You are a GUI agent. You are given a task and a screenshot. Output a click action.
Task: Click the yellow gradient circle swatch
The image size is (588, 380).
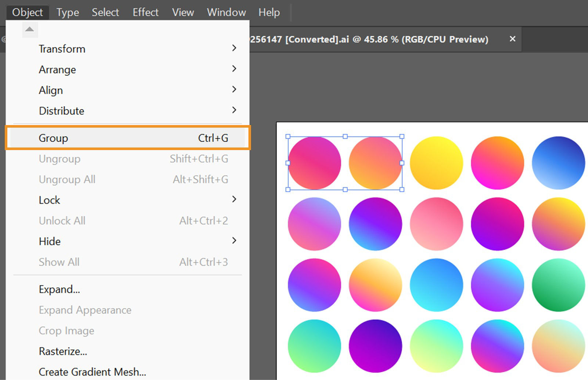coord(436,163)
